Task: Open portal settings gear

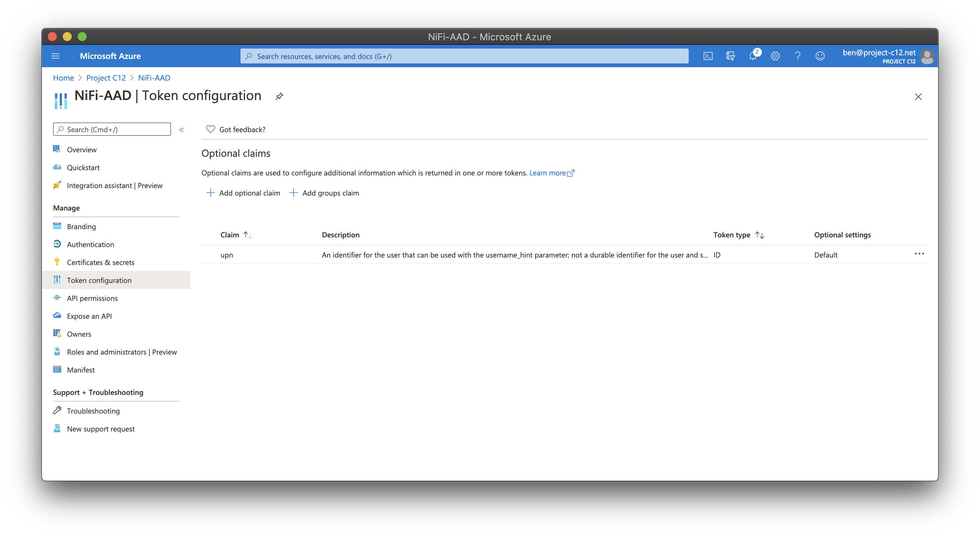Action: [x=775, y=56]
